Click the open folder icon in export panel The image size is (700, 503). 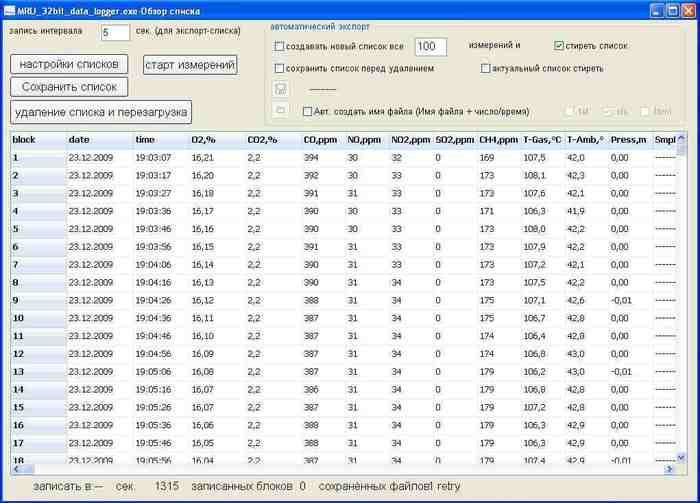pyautogui.click(x=281, y=110)
